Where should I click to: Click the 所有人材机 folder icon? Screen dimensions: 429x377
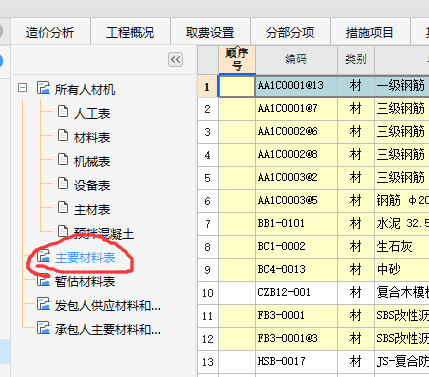[43, 88]
